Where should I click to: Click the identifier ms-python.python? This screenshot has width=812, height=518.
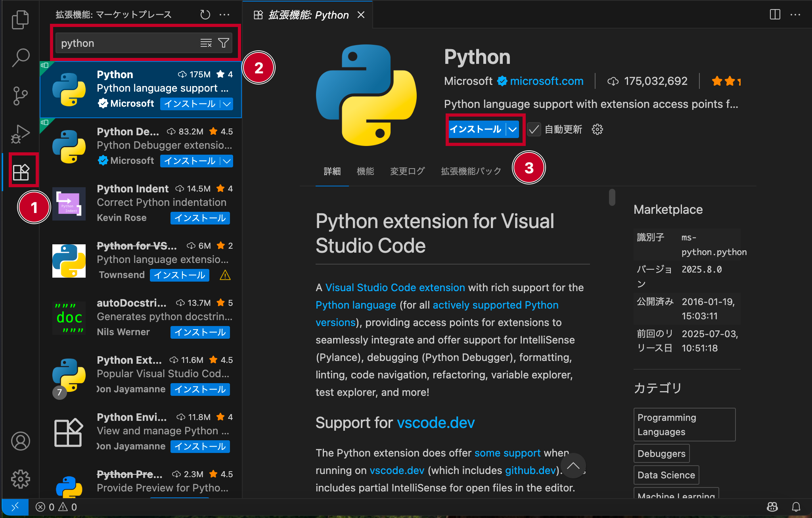[x=714, y=245]
